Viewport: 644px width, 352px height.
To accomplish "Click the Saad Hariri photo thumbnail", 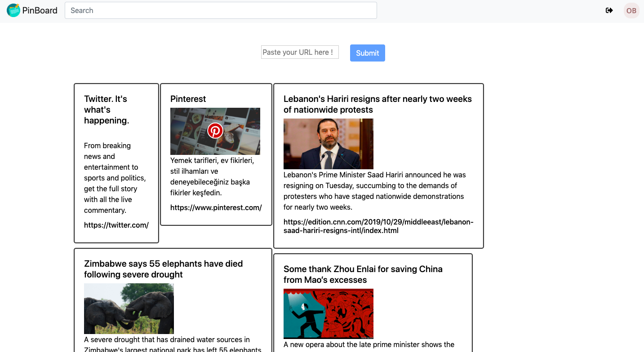I will click(329, 144).
